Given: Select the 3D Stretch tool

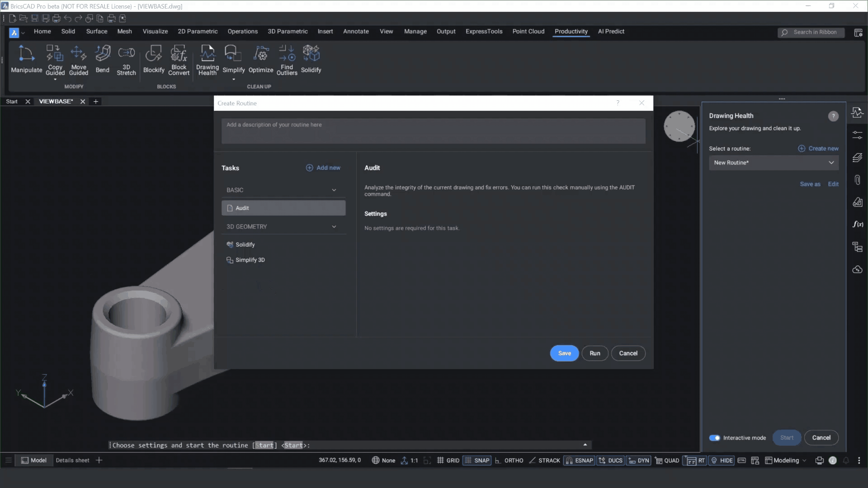Looking at the screenshot, I should tap(126, 59).
